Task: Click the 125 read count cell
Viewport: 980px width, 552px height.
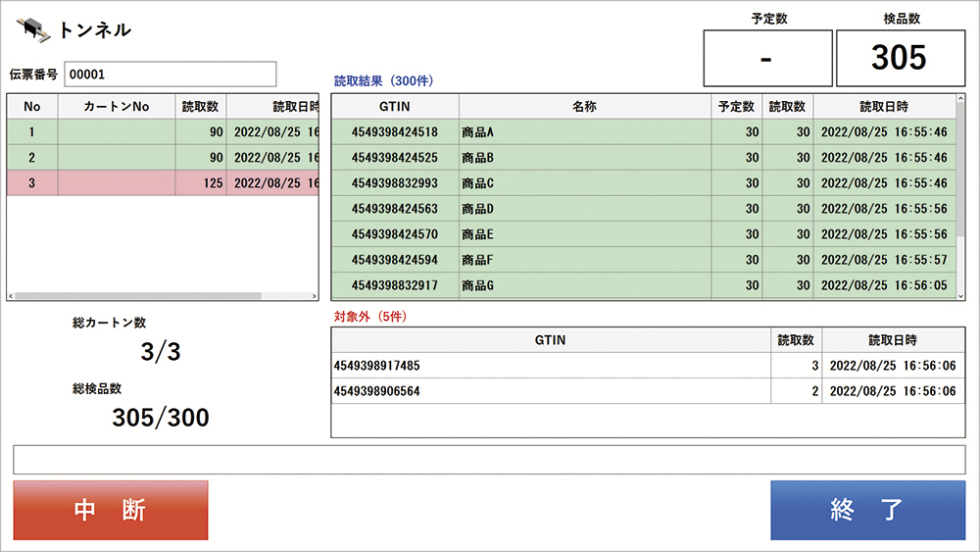Action: (201, 183)
